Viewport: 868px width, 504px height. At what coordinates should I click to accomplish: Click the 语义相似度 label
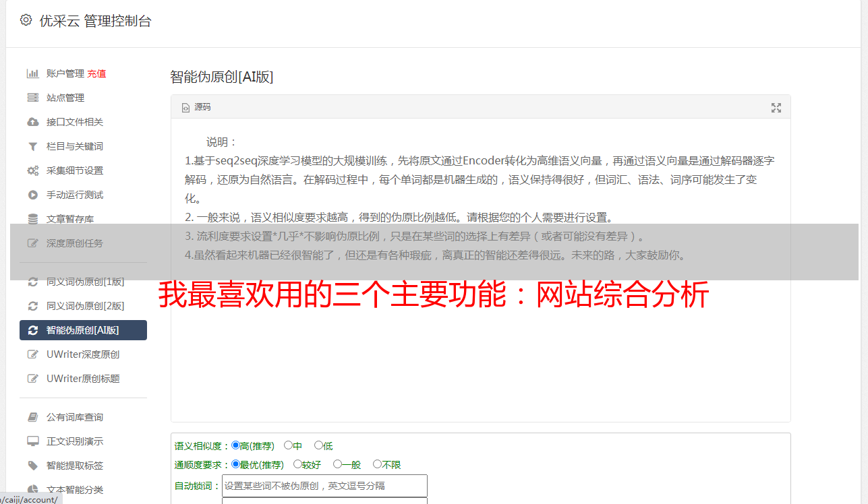coord(201,446)
